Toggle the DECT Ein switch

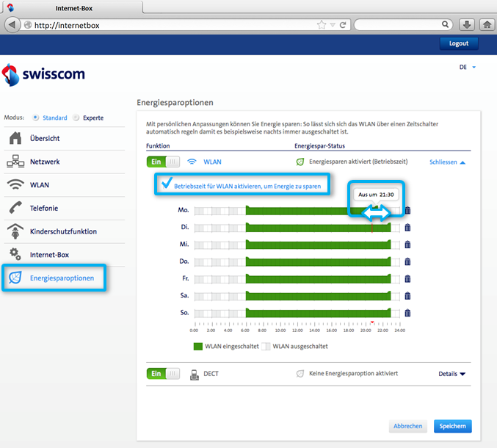pos(163,374)
